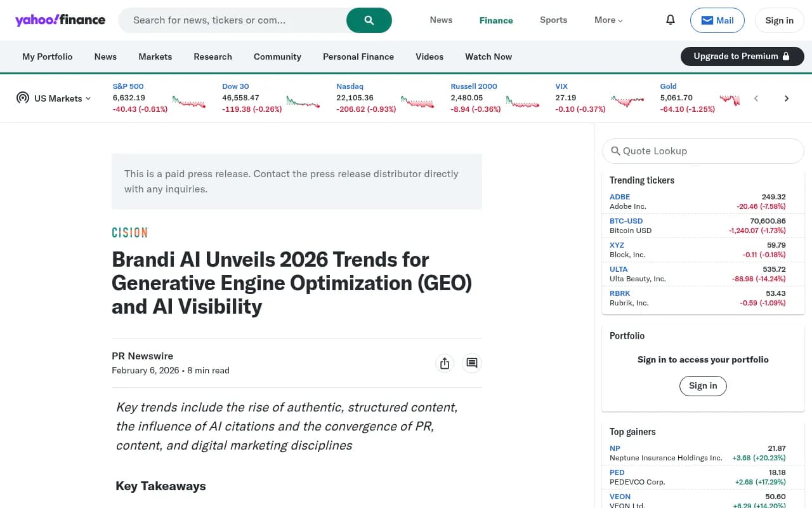Image resolution: width=812 pixels, height=508 pixels.
Task: Click the Yahoo Finance logo
Action: pyautogui.click(x=60, y=20)
